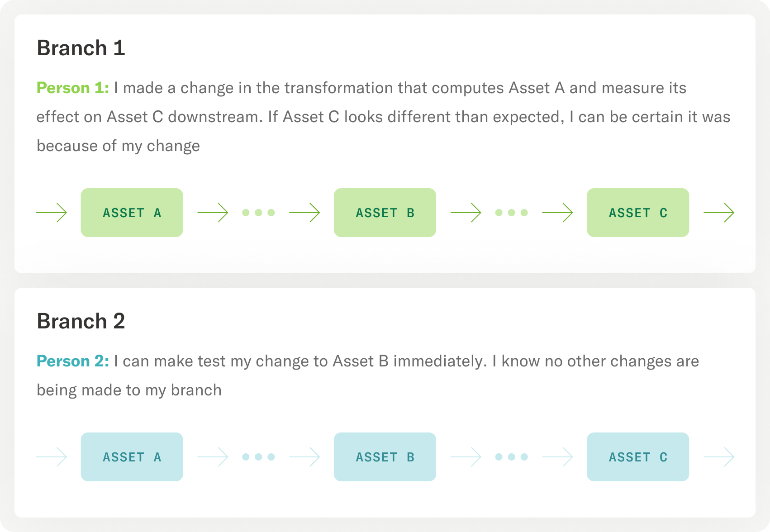770x532 pixels.
Task: Click the green Person 1 label
Action: tap(73, 88)
